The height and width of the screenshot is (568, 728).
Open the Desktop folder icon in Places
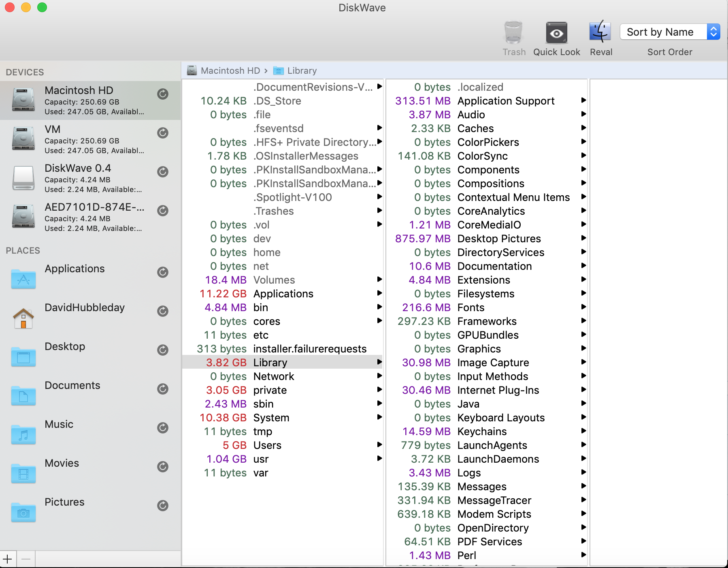coord(23,357)
